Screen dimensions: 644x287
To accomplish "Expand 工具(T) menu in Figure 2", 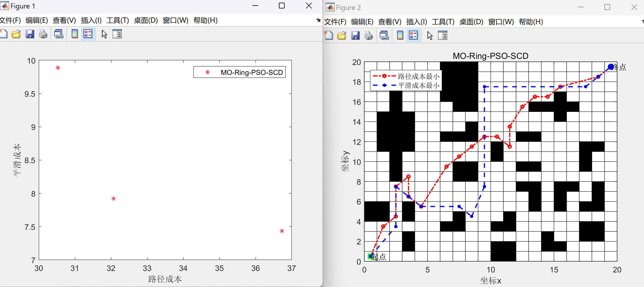I will click(443, 22).
